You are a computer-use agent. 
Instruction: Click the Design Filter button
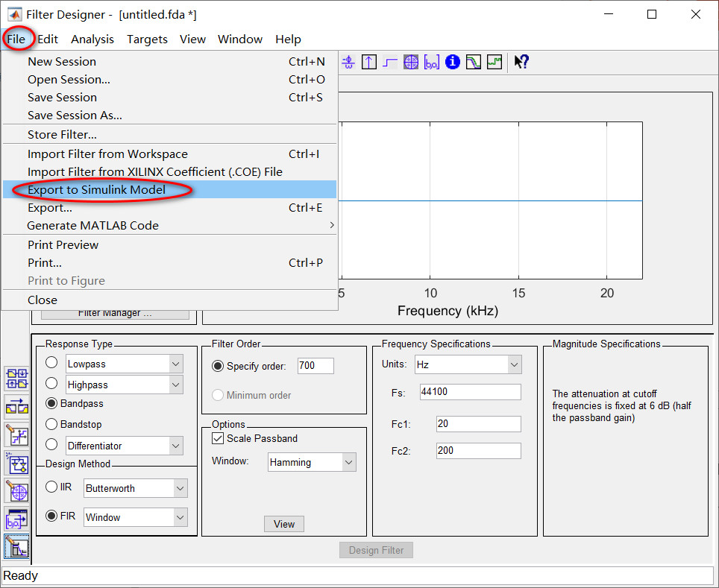coord(376,550)
